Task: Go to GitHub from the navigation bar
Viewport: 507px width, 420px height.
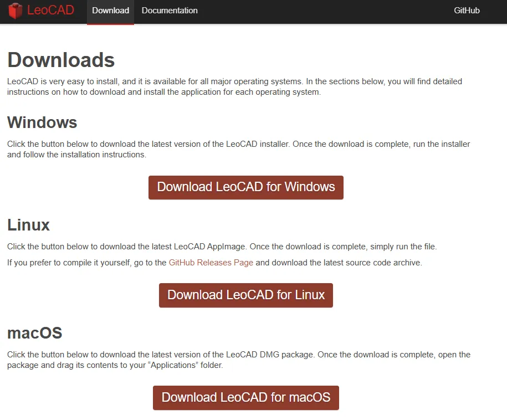Action: tap(467, 11)
